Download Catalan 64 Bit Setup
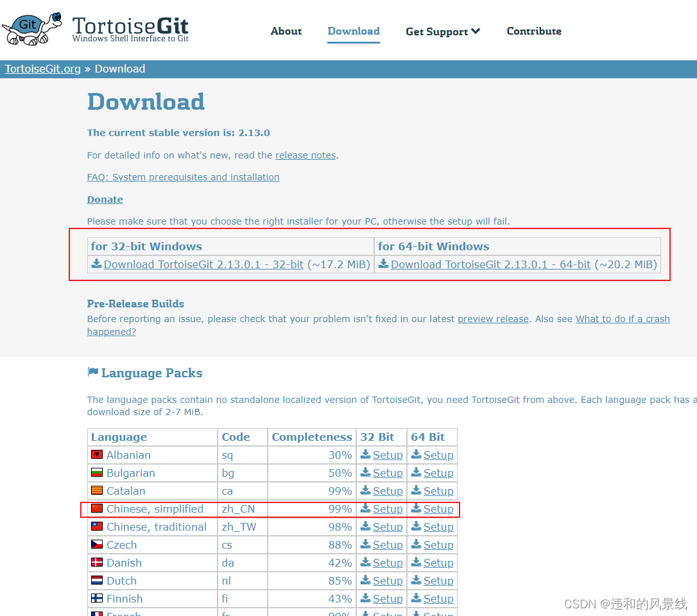The image size is (697, 616). [x=438, y=491]
